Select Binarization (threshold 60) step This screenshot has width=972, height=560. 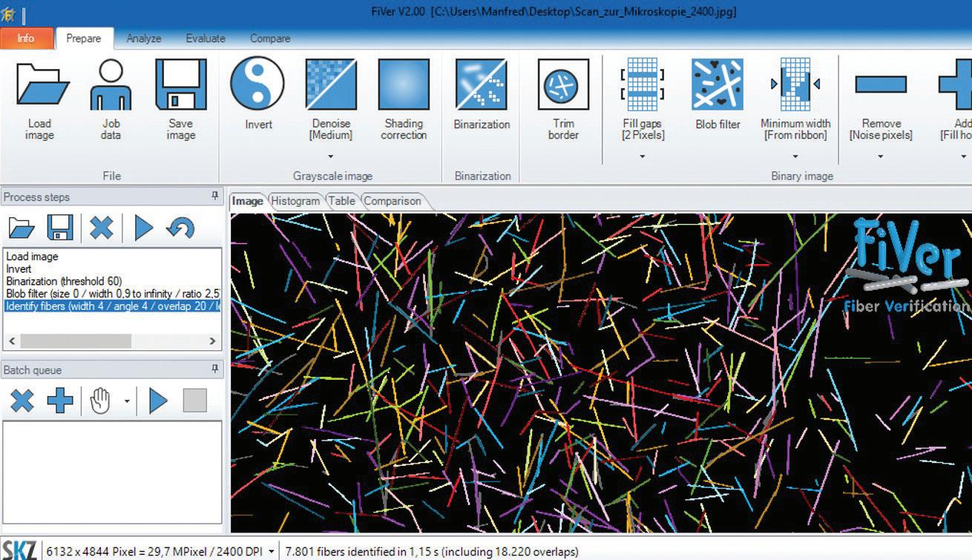[112, 281]
